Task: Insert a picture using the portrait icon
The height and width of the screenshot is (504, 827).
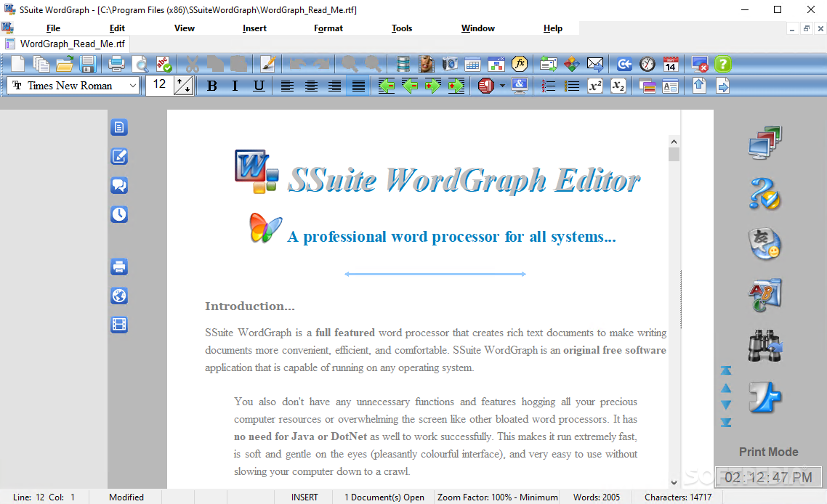Action: pos(426,65)
